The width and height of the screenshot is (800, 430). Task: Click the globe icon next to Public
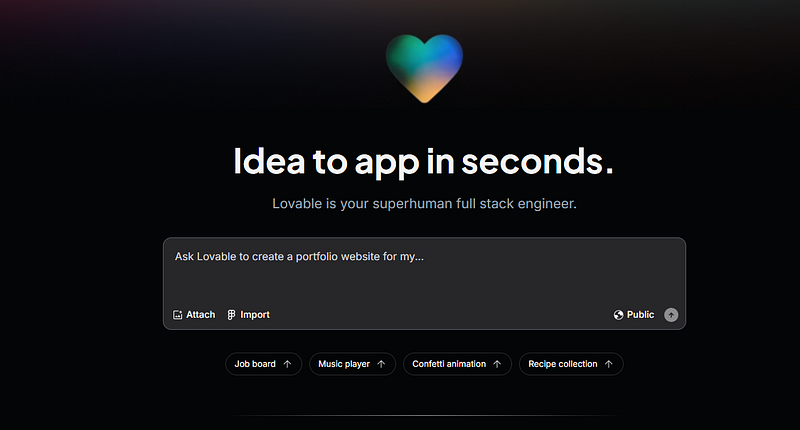click(618, 315)
